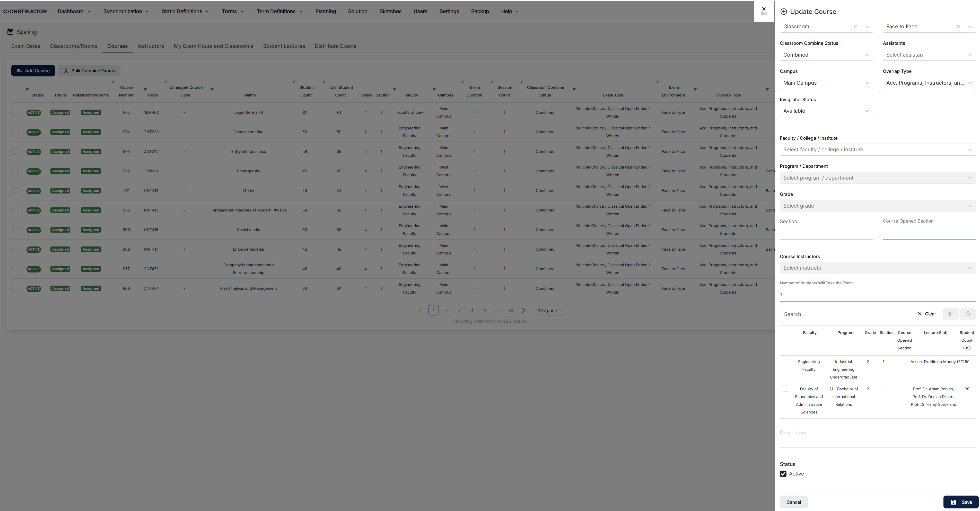This screenshot has height=511, width=980.
Task: Click the Clear button next to Search
Action: (926, 314)
